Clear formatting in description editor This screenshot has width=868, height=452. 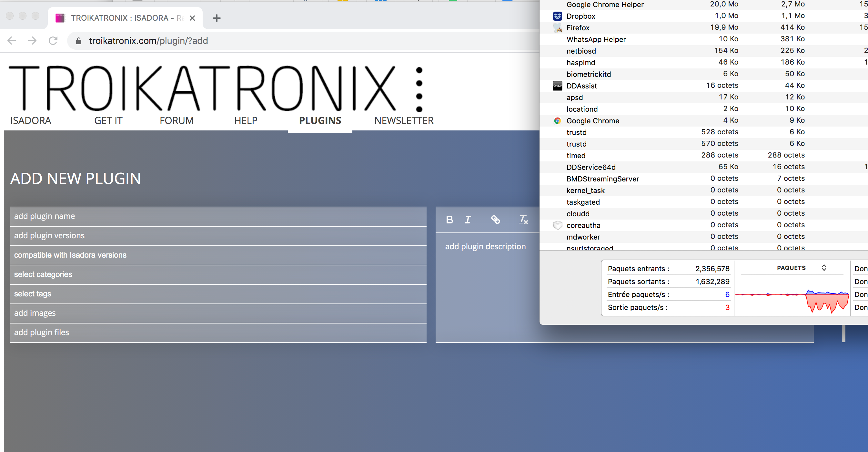coord(523,220)
